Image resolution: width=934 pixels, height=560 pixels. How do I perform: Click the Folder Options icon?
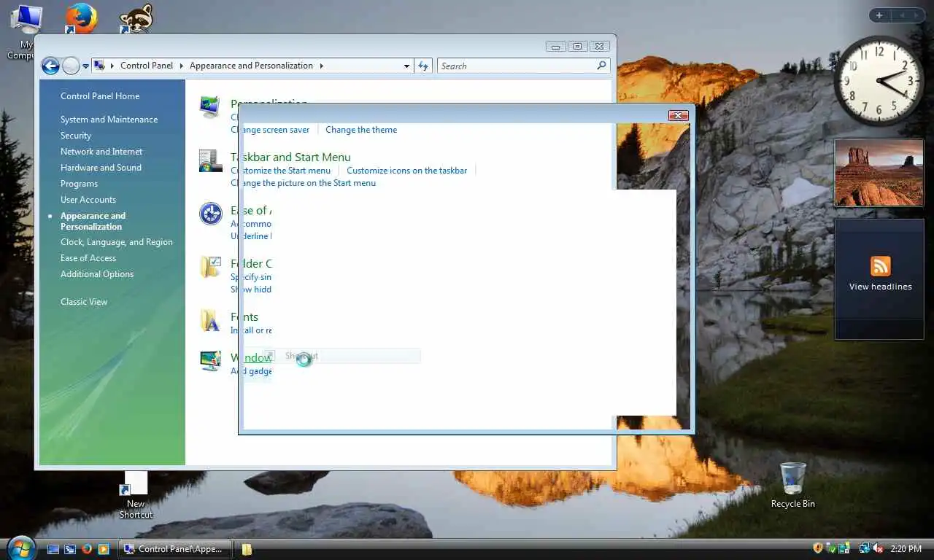pos(210,267)
